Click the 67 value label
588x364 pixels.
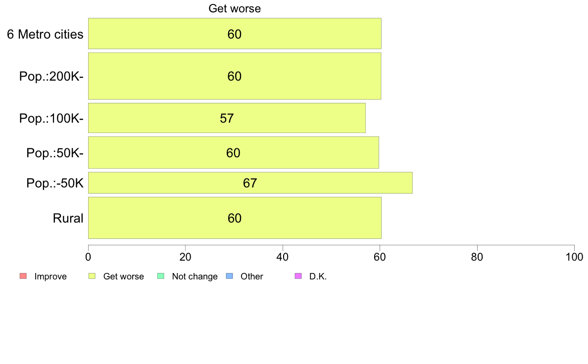tap(250, 183)
